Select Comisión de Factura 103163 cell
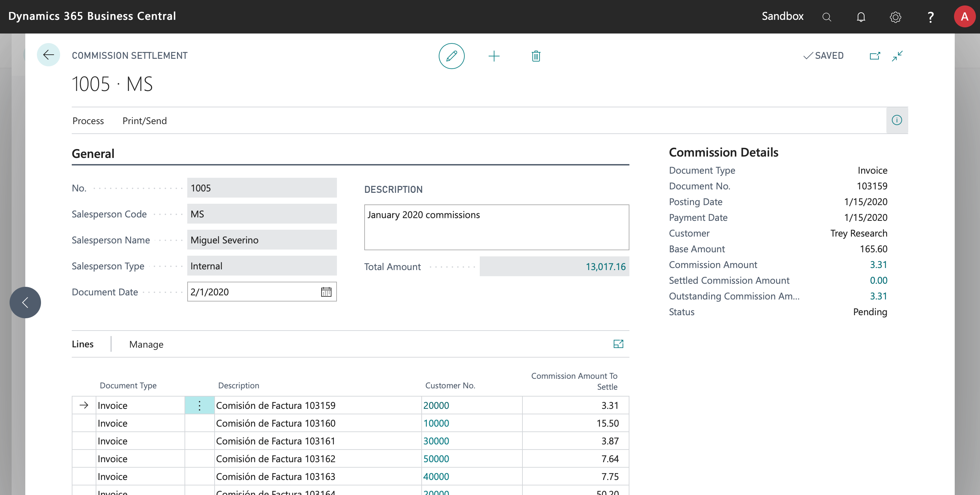The image size is (980, 495). coord(318,476)
